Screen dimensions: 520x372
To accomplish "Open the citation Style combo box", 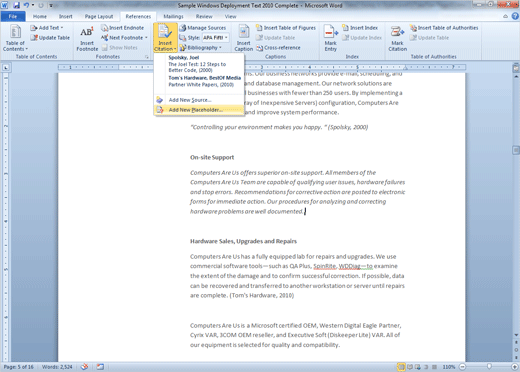I will coord(215,38).
